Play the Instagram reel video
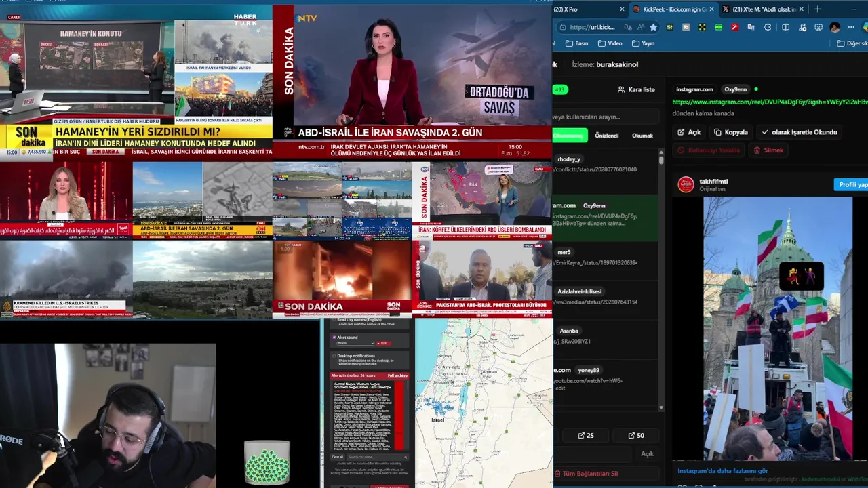Screen dimensions: 868x488 coord(777,329)
